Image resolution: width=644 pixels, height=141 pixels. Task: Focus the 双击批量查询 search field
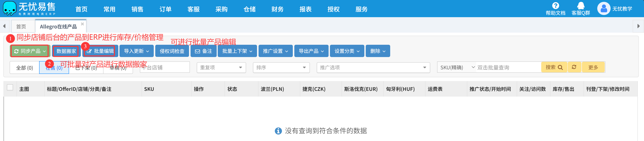[508, 67]
